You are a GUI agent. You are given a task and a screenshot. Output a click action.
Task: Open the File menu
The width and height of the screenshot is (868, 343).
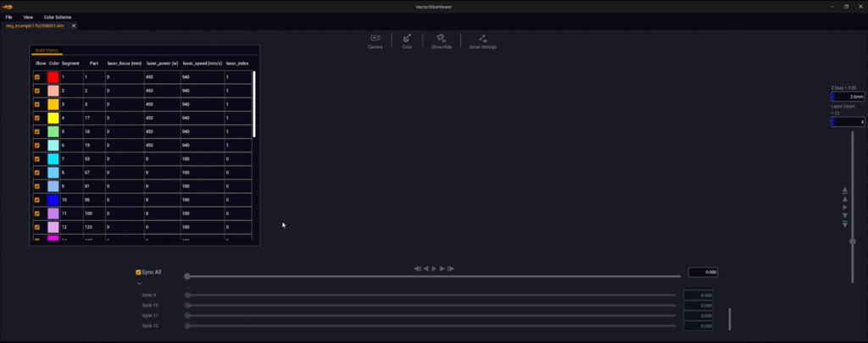tap(9, 17)
